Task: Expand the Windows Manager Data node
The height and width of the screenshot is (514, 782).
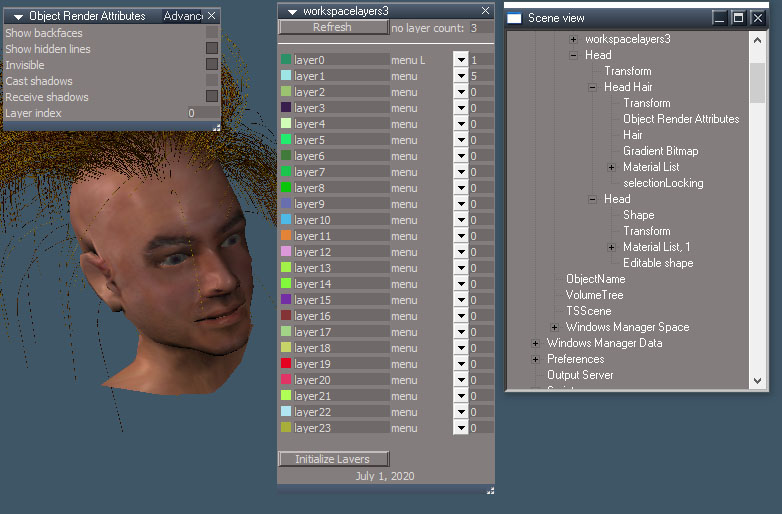Action: (536, 343)
